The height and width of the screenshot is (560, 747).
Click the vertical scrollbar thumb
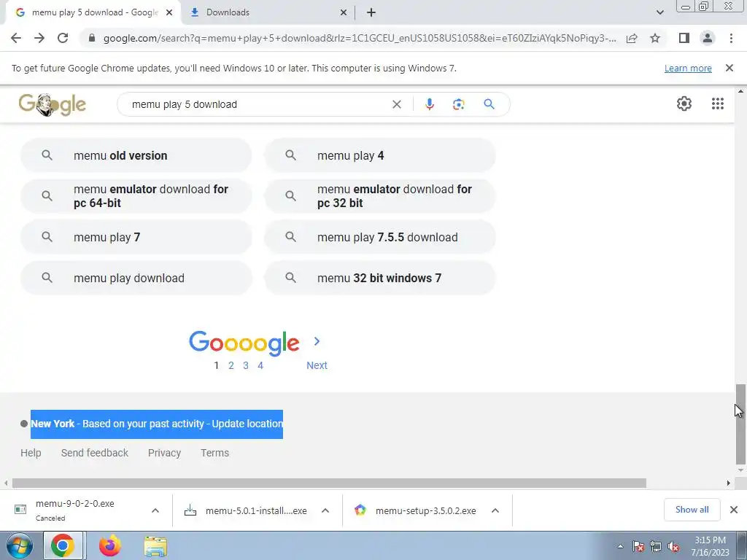point(740,424)
